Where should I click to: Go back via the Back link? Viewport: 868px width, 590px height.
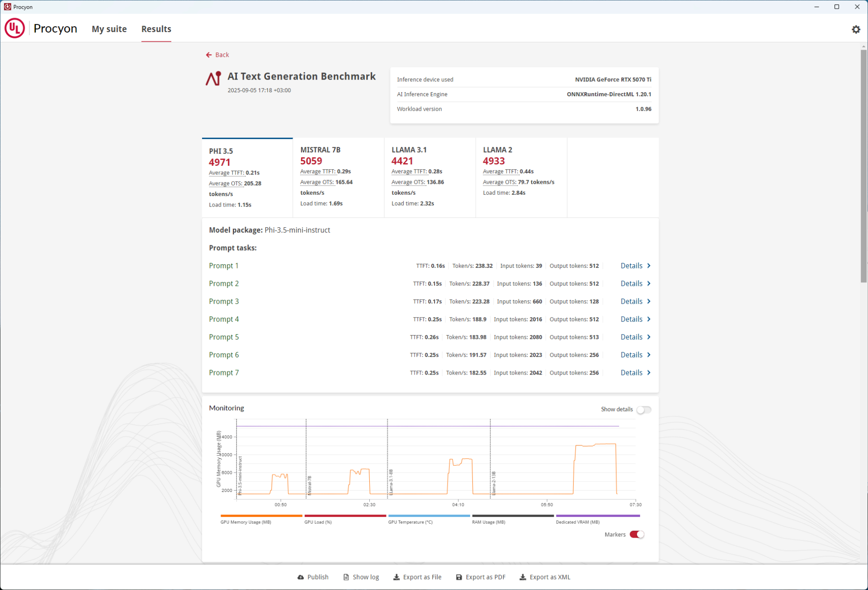[222, 55]
